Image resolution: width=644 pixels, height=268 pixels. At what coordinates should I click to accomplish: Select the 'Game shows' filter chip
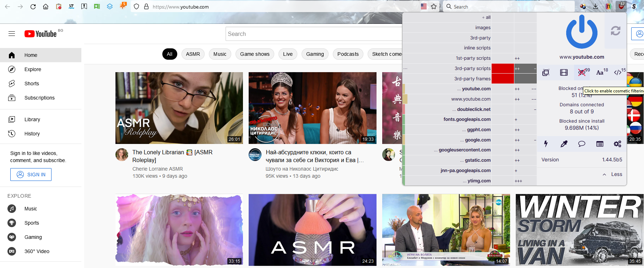tap(255, 54)
